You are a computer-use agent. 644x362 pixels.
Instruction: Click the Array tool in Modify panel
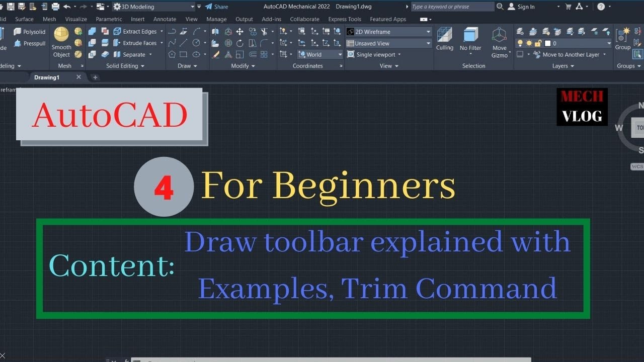264,54
